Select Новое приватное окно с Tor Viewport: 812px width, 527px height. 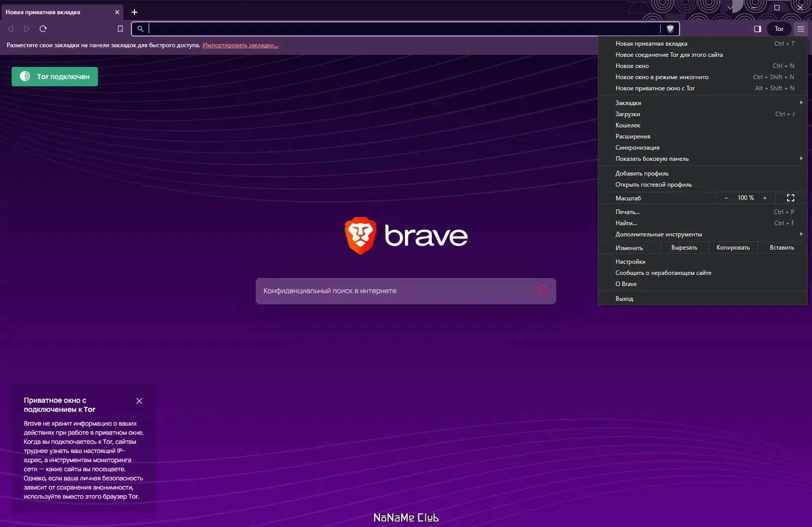point(703,88)
